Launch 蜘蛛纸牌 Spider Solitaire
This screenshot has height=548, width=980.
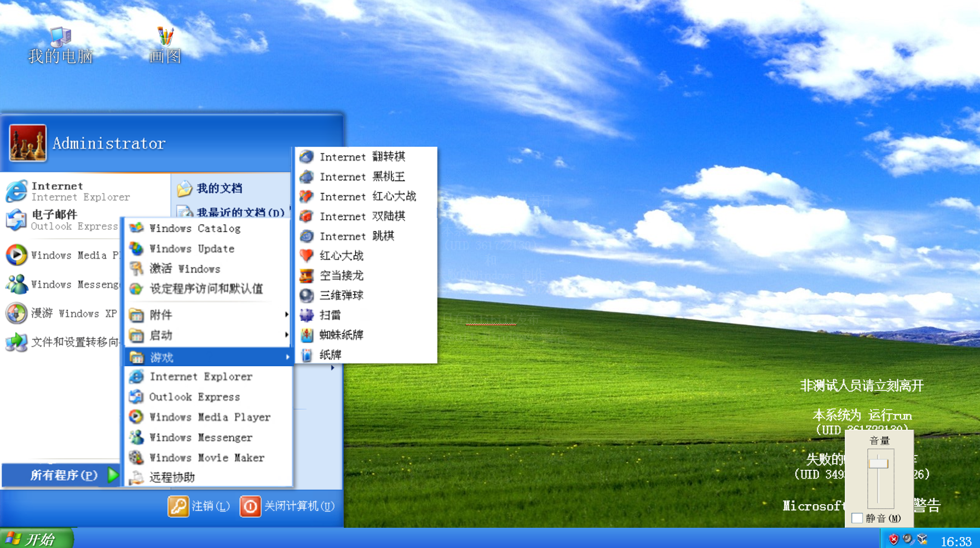(366, 334)
